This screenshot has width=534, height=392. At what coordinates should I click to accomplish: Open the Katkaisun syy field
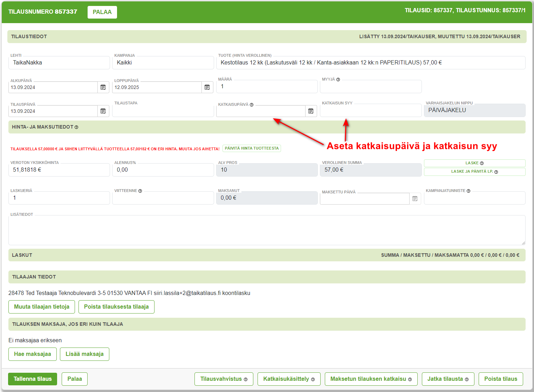(371, 110)
